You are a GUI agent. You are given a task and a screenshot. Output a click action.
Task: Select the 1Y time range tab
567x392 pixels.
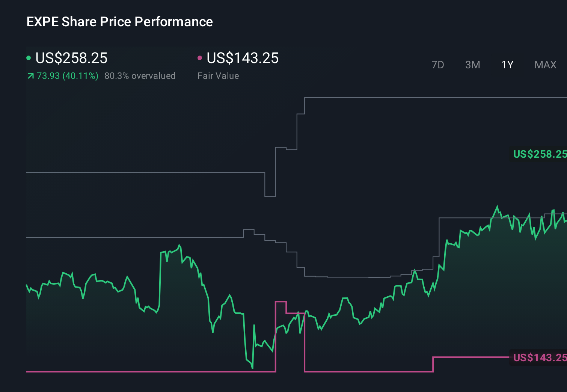tap(507, 65)
